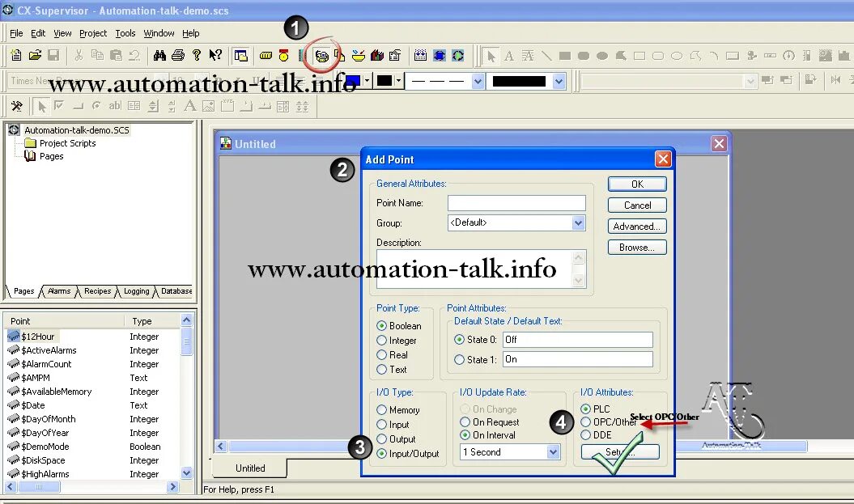Select the Boolean point type
The height and width of the screenshot is (504, 854).
coord(399,325)
